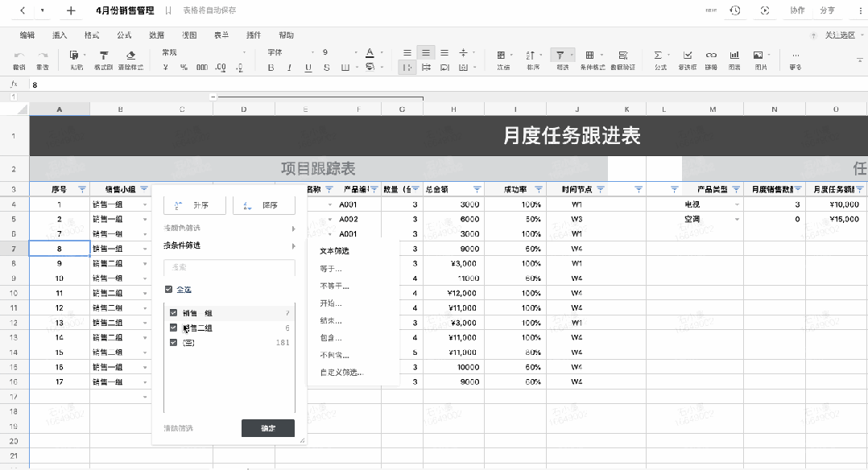Click the 筛选 filter toolbar icon

pyautogui.click(x=561, y=56)
